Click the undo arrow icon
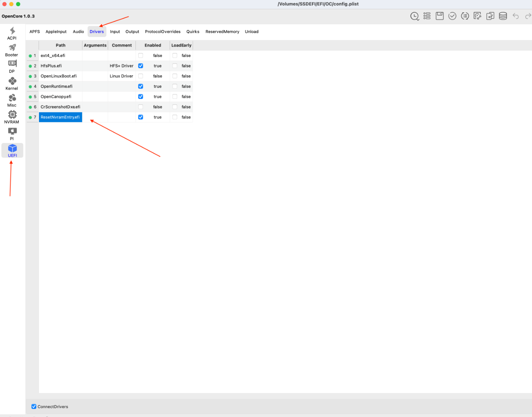 pyautogui.click(x=516, y=16)
